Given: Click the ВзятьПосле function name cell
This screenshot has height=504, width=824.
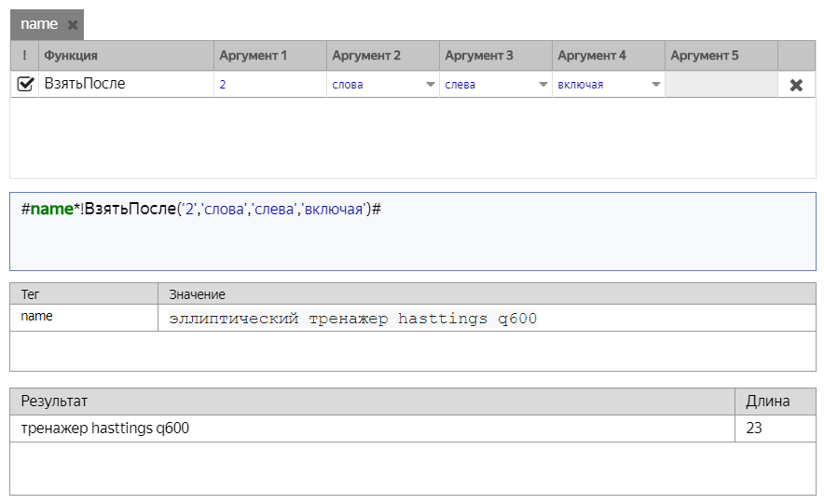Looking at the screenshot, I should pos(126,84).
